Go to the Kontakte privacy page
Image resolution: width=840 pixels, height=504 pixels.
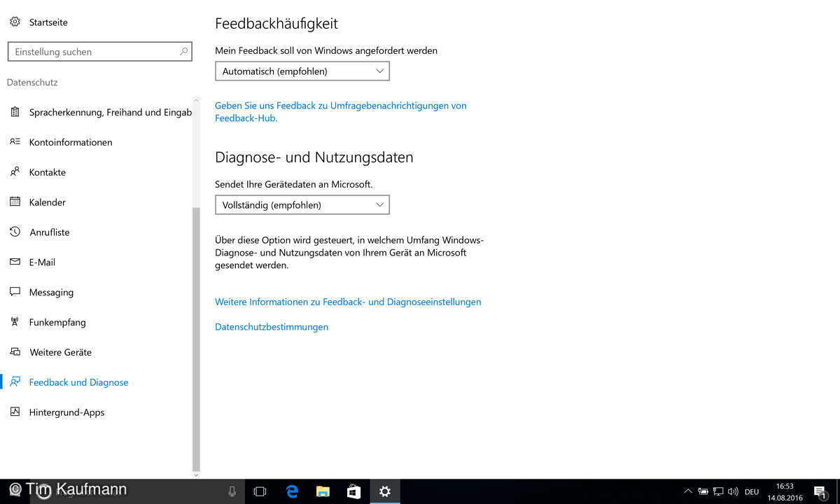click(x=48, y=172)
